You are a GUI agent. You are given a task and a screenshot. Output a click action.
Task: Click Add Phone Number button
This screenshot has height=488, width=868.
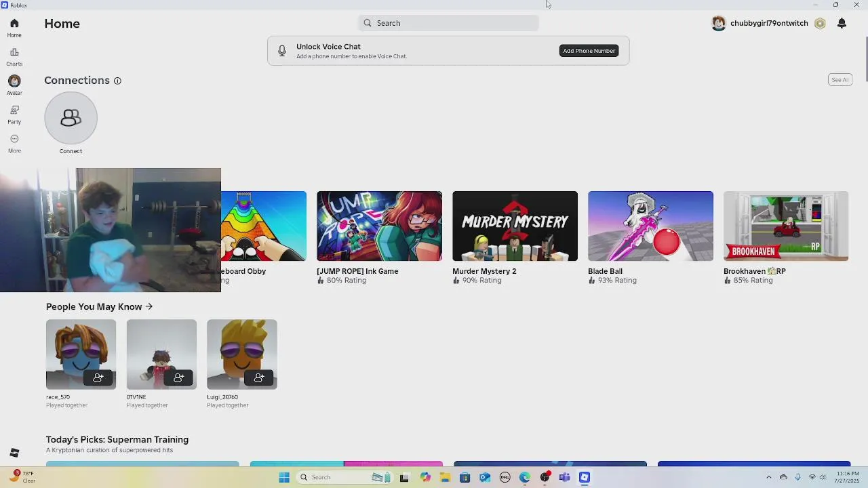pos(589,51)
